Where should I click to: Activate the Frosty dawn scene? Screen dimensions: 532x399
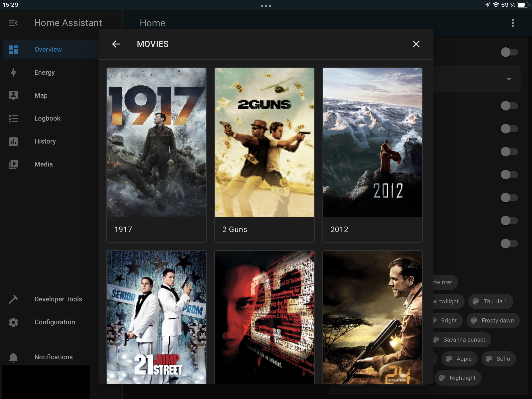point(493,321)
